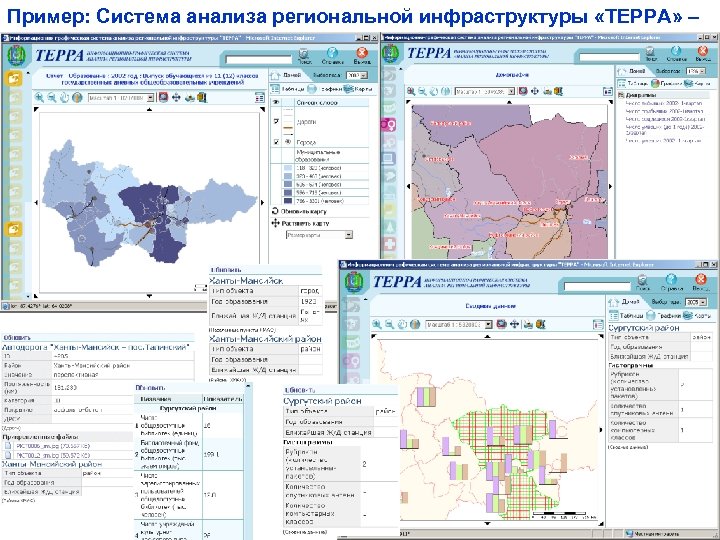The height and width of the screenshot is (540, 720).
Task: Open scale dropdown in top-right window toolbar
Action: (511, 91)
